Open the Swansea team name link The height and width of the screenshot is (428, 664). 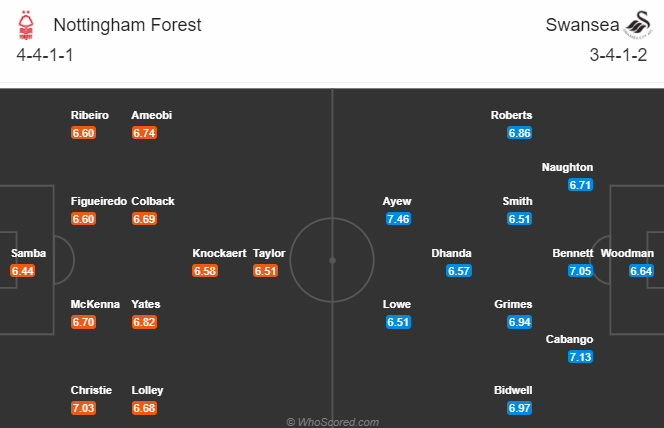(x=582, y=25)
